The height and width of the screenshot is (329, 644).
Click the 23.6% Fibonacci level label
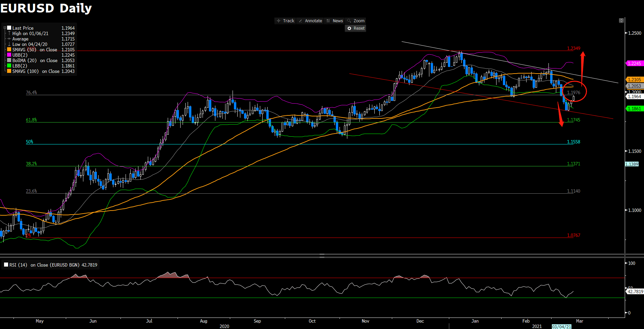click(31, 191)
